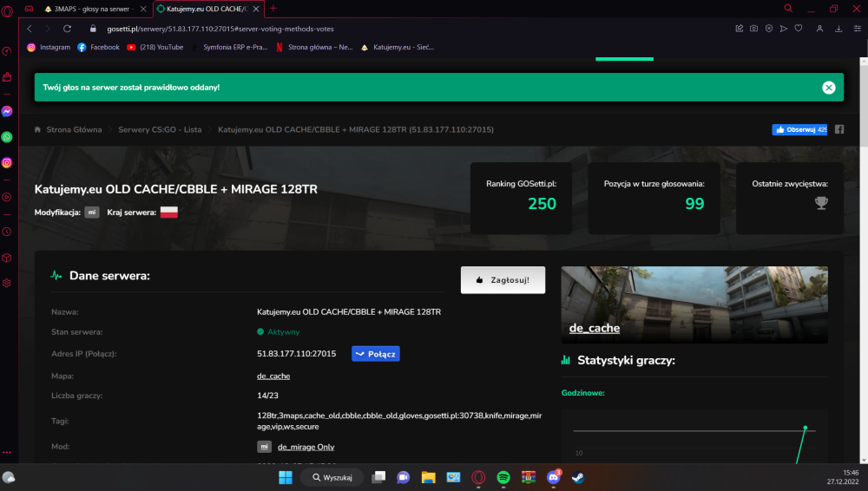Open History clock icon in sidebar
Image resolution: width=868 pixels, height=491 pixels.
[7, 232]
